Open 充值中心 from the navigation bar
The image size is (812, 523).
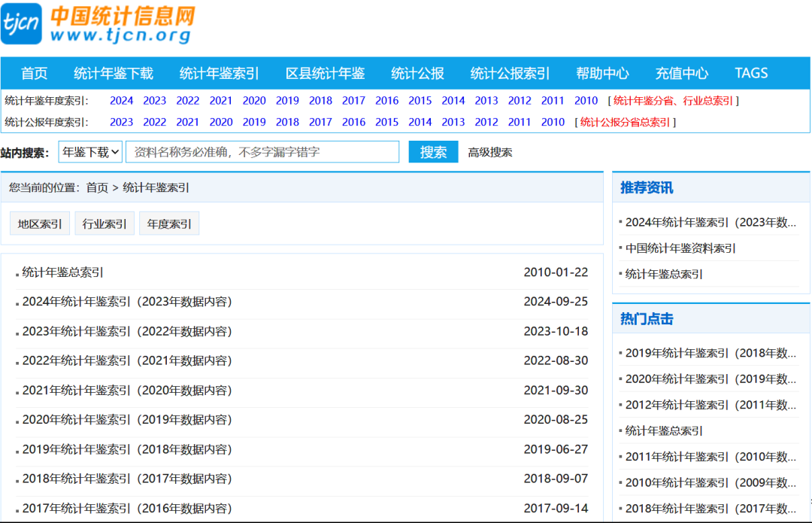pos(681,73)
